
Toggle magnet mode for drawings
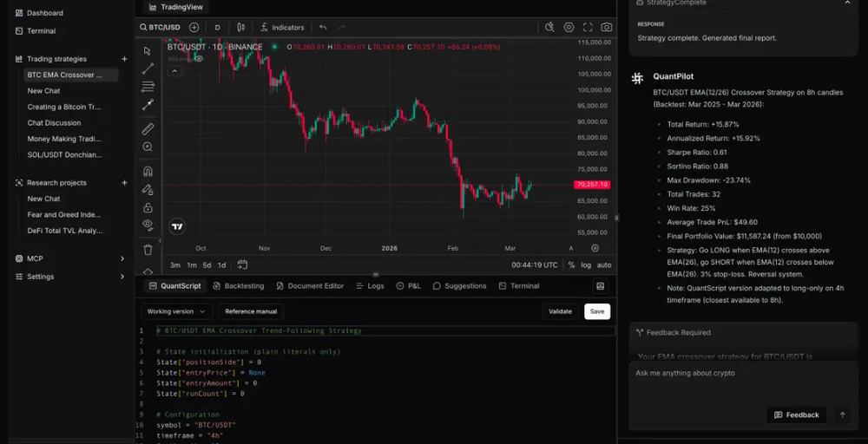click(x=148, y=172)
